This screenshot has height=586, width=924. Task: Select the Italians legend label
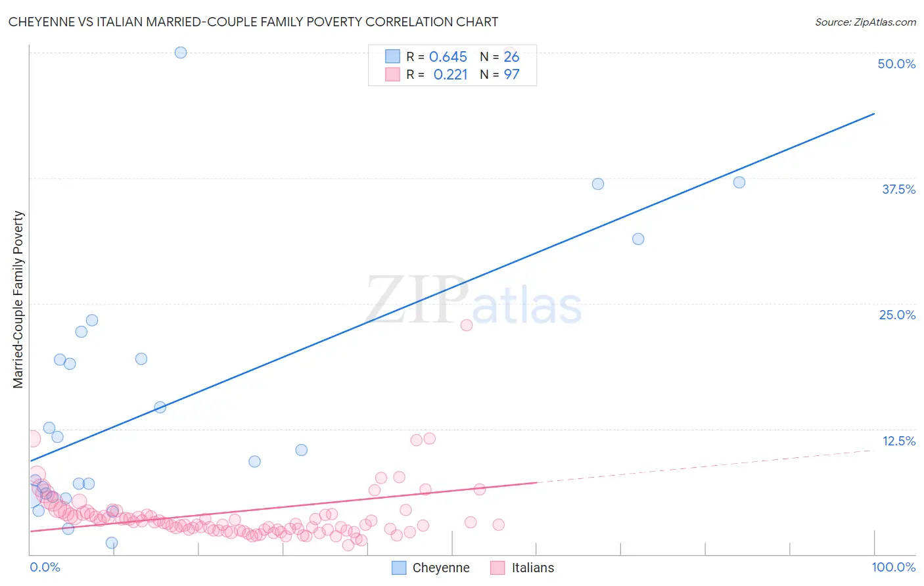point(533,568)
